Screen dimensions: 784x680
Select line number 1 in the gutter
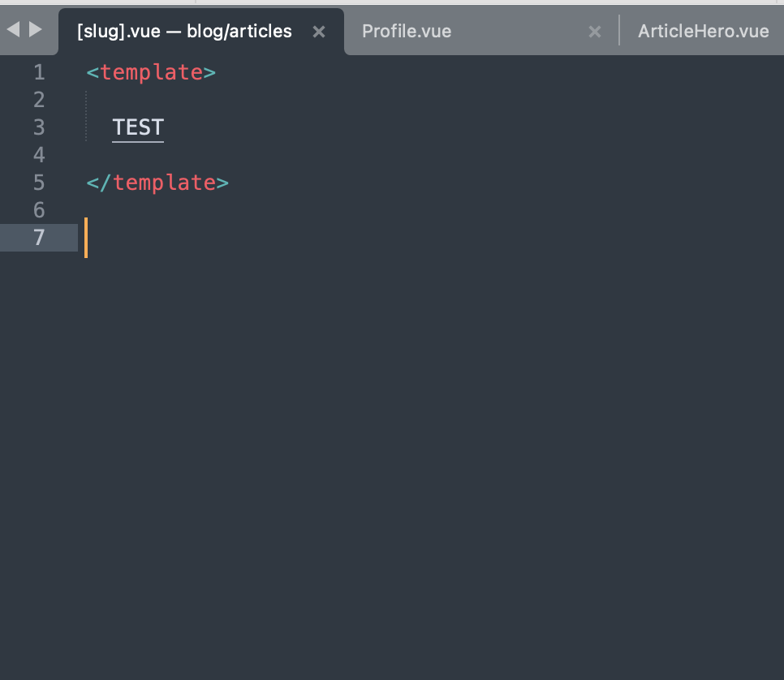39,72
